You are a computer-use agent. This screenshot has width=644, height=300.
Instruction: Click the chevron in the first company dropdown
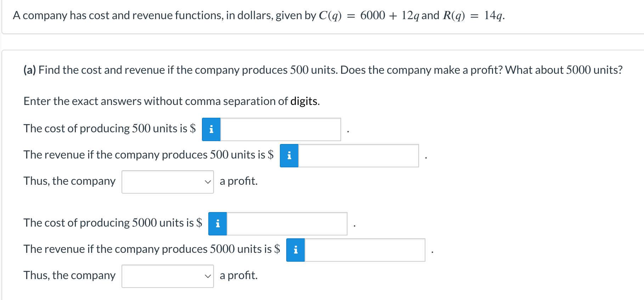point(208,182)
